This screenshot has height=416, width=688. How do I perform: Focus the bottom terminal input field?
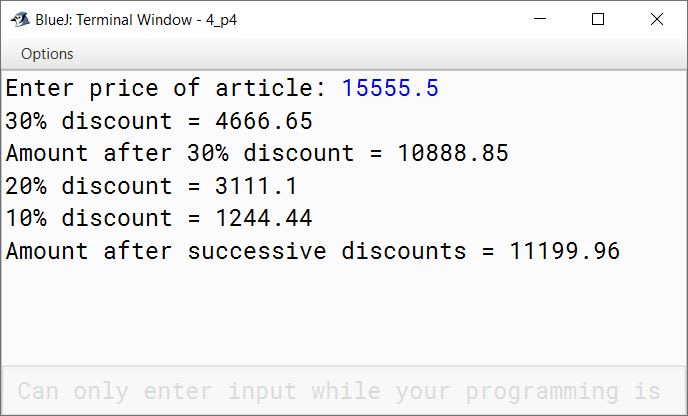pos(344,391)
